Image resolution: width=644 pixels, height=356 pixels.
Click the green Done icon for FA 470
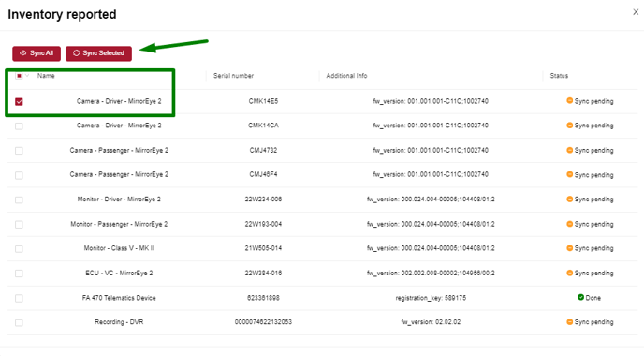[580, 297]
